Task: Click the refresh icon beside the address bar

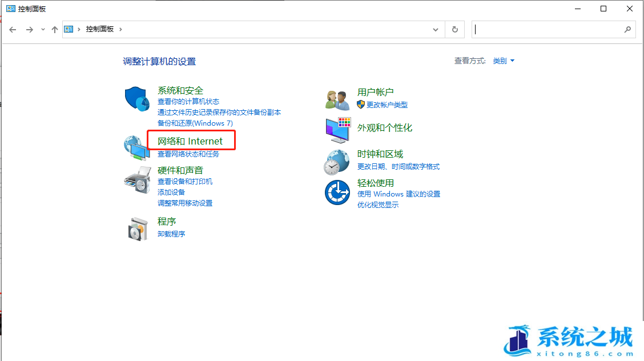Action: [454, 29]
